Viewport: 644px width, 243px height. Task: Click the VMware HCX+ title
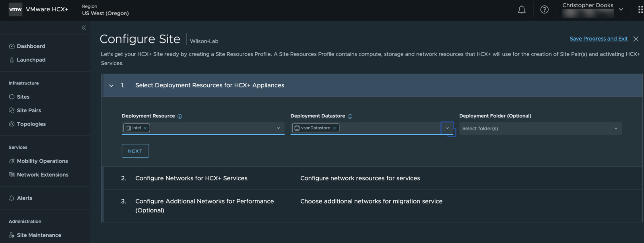47,9
